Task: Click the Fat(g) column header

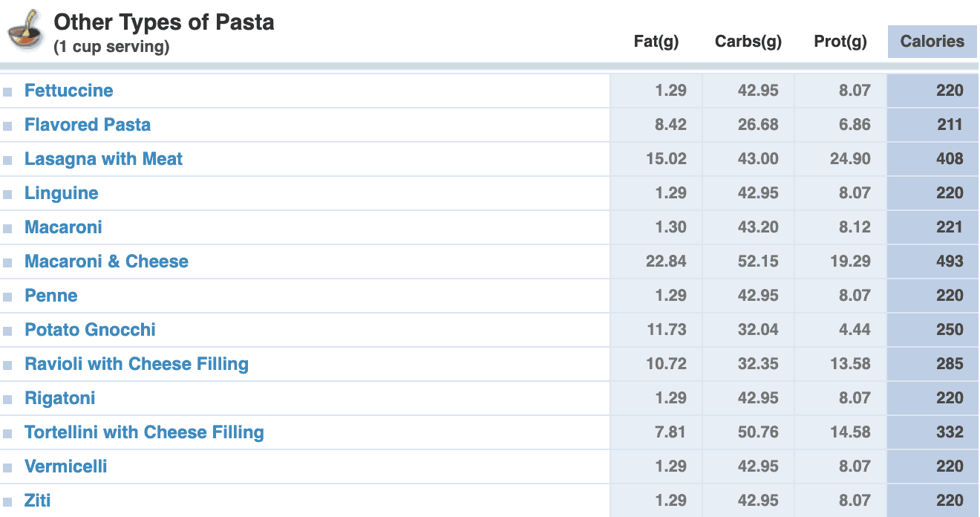Action: (x=656, y=42)
